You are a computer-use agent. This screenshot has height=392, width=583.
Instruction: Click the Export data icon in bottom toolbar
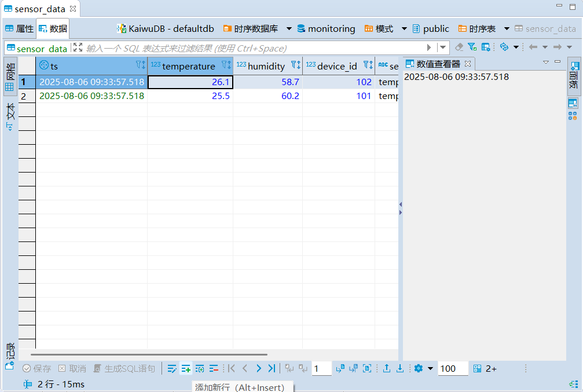click(x=387, y=368)
